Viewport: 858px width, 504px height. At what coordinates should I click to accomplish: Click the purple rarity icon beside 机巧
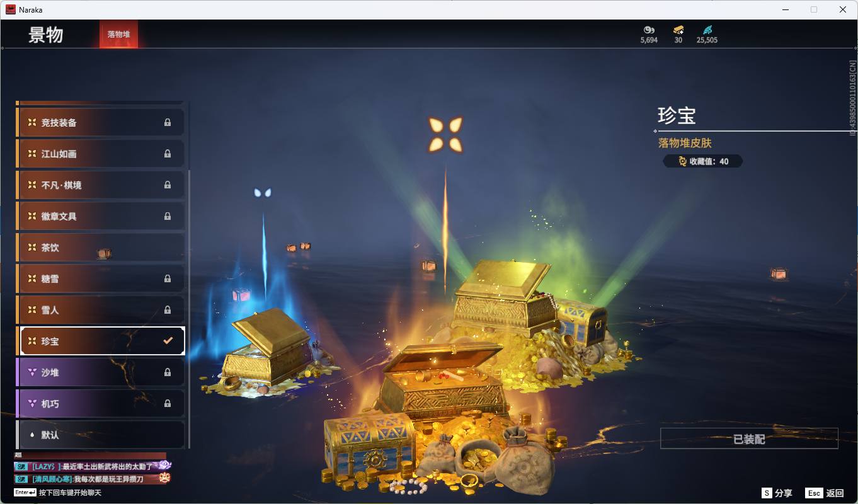coord(32,403)
